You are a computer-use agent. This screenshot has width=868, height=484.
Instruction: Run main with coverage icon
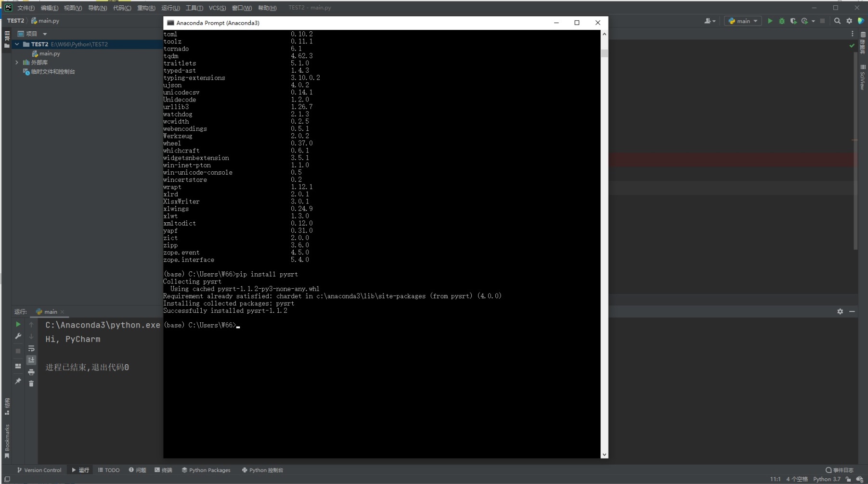[x=793, y=21]
